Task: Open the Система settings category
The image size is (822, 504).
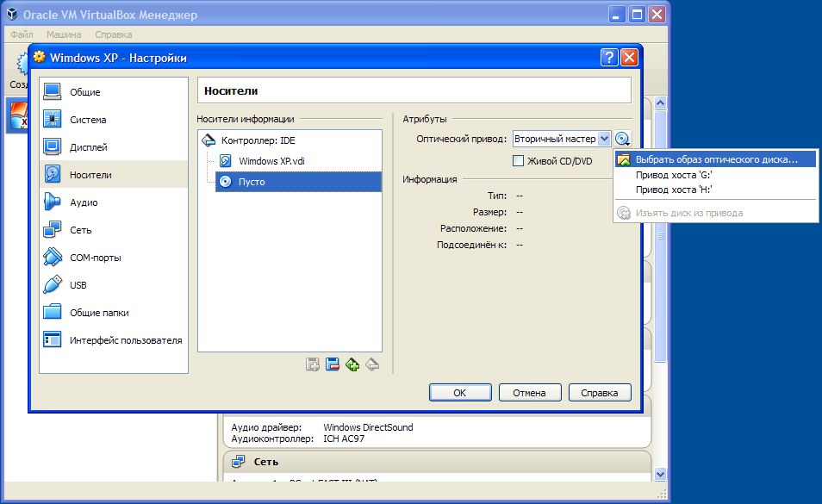Action: click(x=114, y=120)
